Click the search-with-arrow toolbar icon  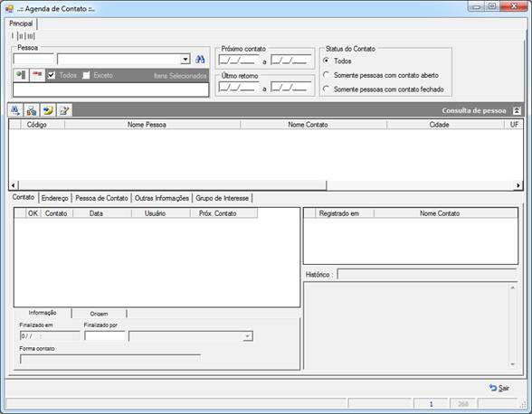point(14,110)
